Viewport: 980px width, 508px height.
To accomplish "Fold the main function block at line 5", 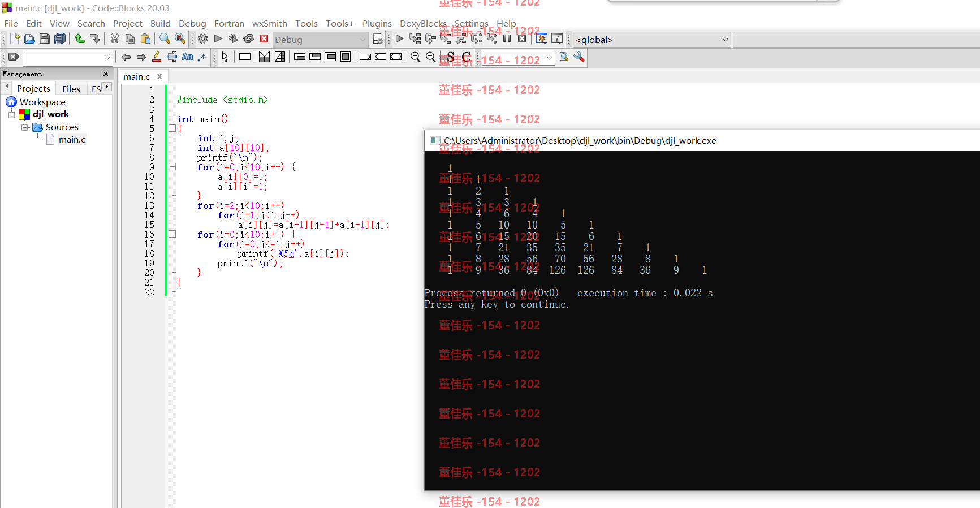I will [172, 128].
